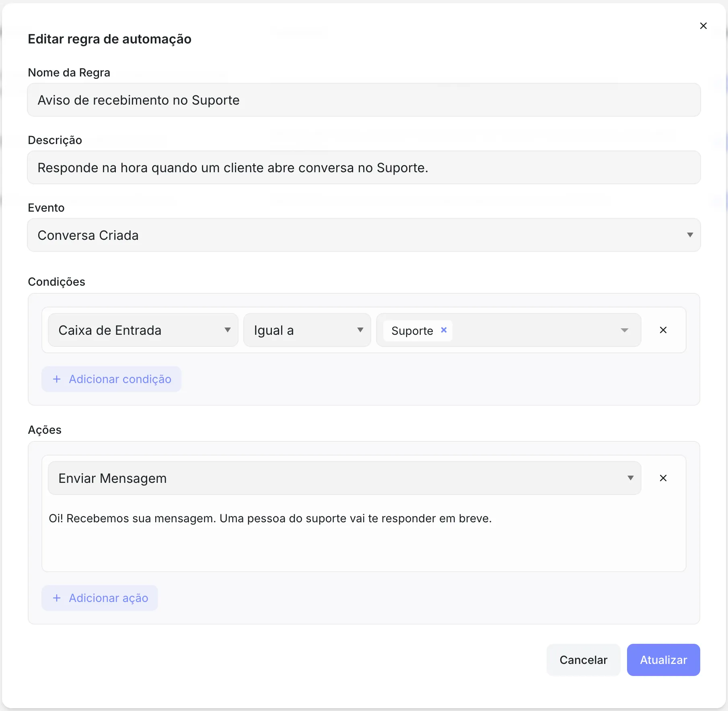This screenshot has width=728, height=711.
Task: Click the Ações section label
Action: pos(45,430)
